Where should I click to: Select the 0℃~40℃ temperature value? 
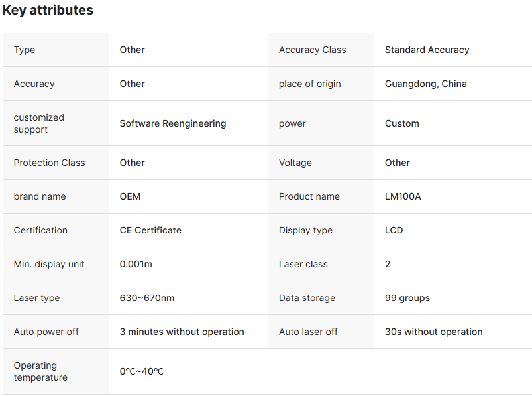[x=141, y=371]
